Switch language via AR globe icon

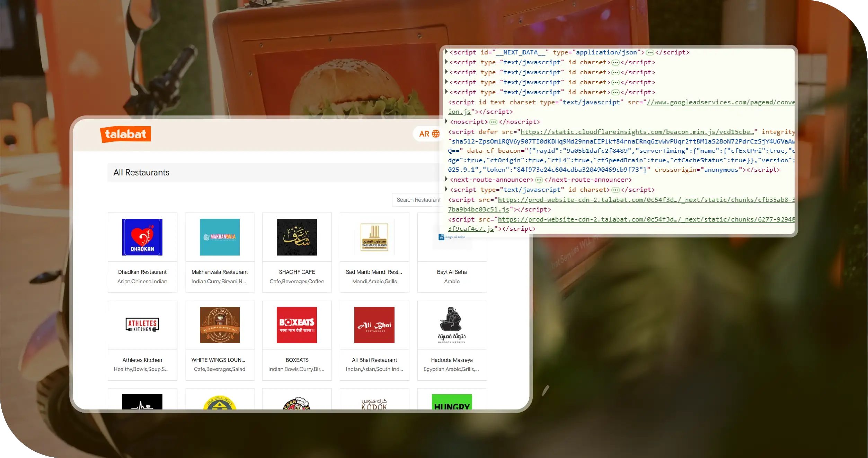(435, 134)
